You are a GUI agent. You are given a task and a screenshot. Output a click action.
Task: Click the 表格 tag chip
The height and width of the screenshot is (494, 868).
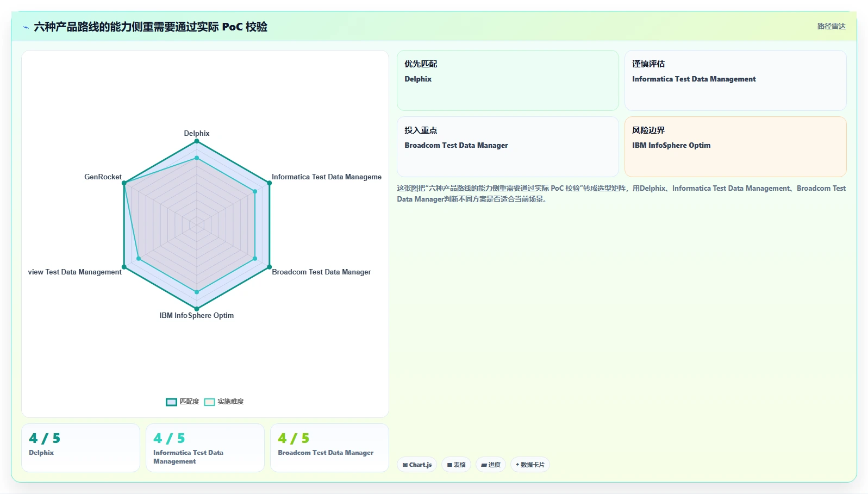(x=456, y=465)
